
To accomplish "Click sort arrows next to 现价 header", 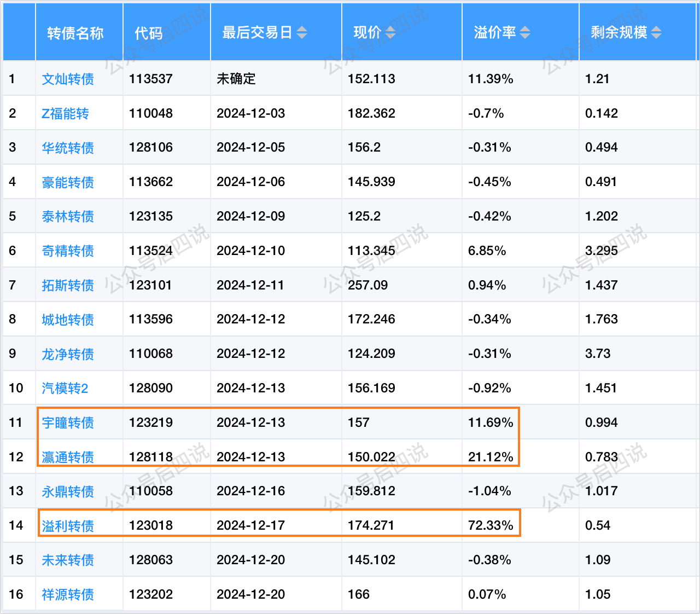I will click(390, 33).
